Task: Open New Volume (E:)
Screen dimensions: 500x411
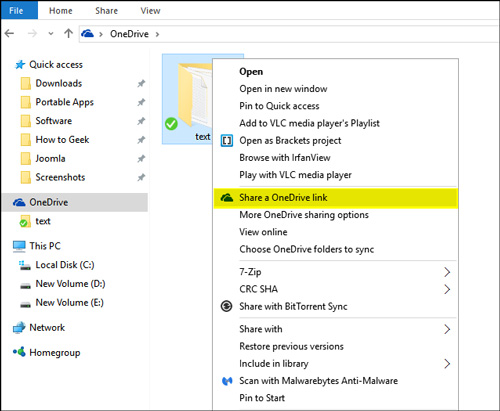Action: pyautogui.click(x=70, y=303)
